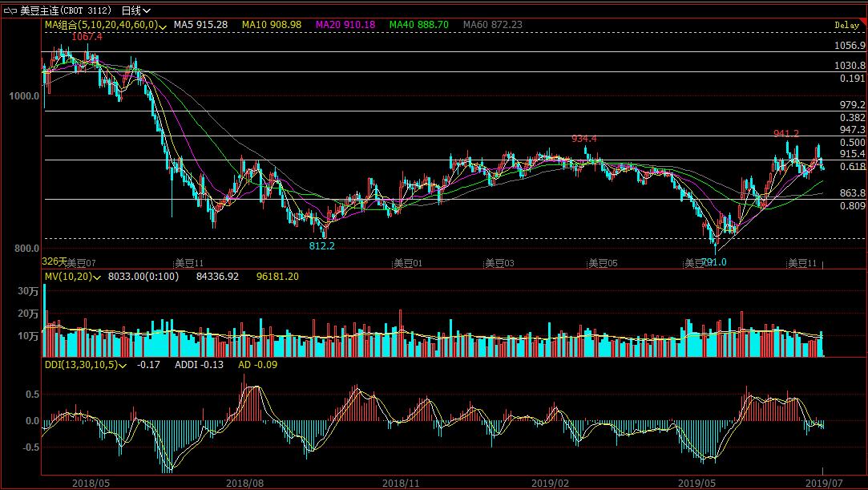Click the 0.618 Fibonacci level label
This screenshot has width=868, height=490.
pos(852,167)
